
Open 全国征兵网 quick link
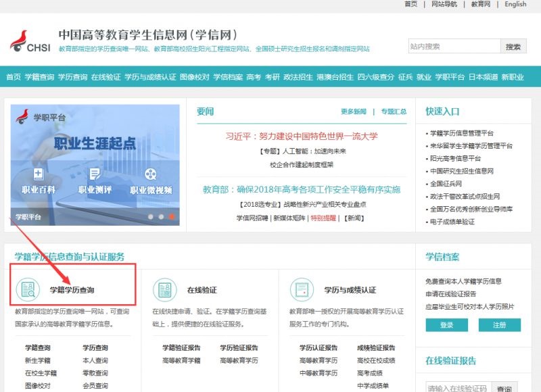tap(446, 184)
